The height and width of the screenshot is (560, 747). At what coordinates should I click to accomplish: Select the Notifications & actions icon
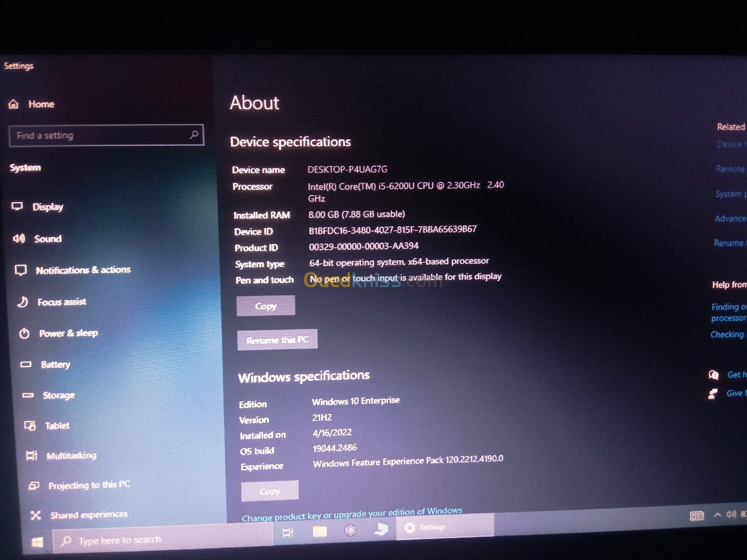coord(21,270)
